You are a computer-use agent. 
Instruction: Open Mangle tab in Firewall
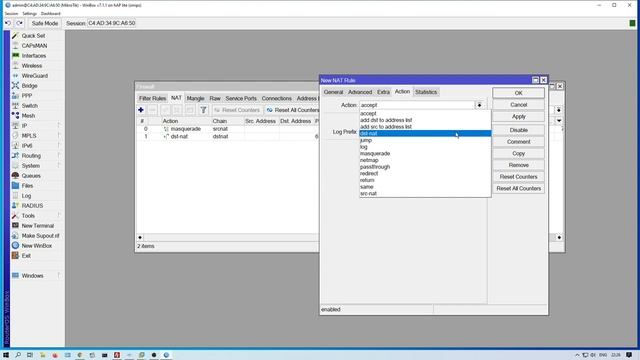tap(195, 98)
